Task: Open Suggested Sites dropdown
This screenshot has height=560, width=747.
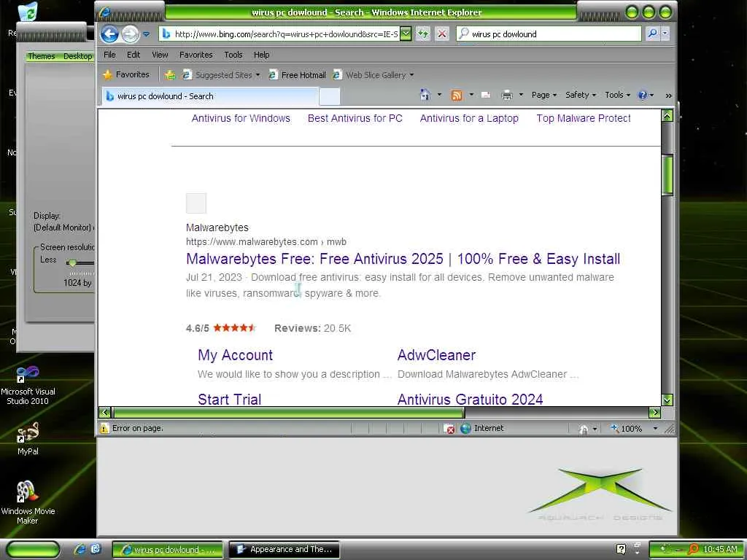Action: tap(221, 75)
